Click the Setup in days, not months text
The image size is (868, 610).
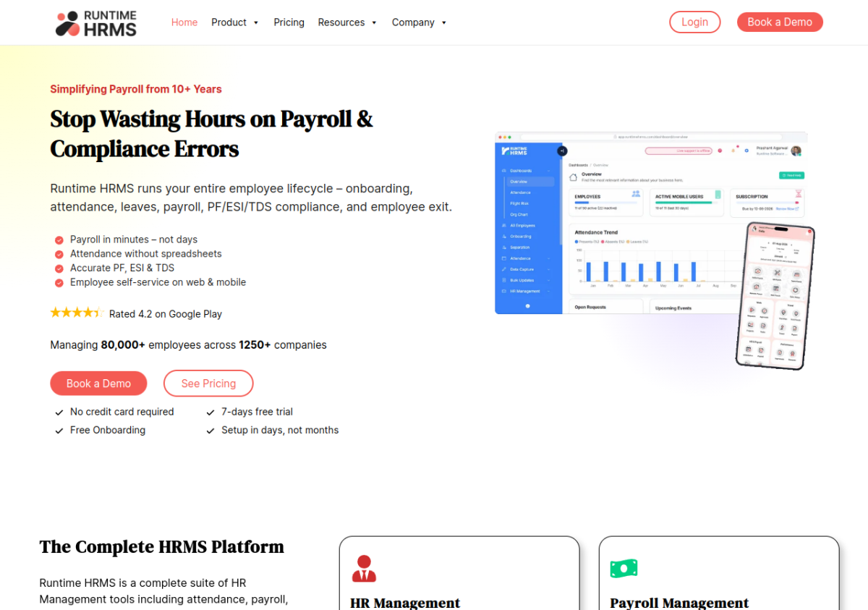(280, 430)
